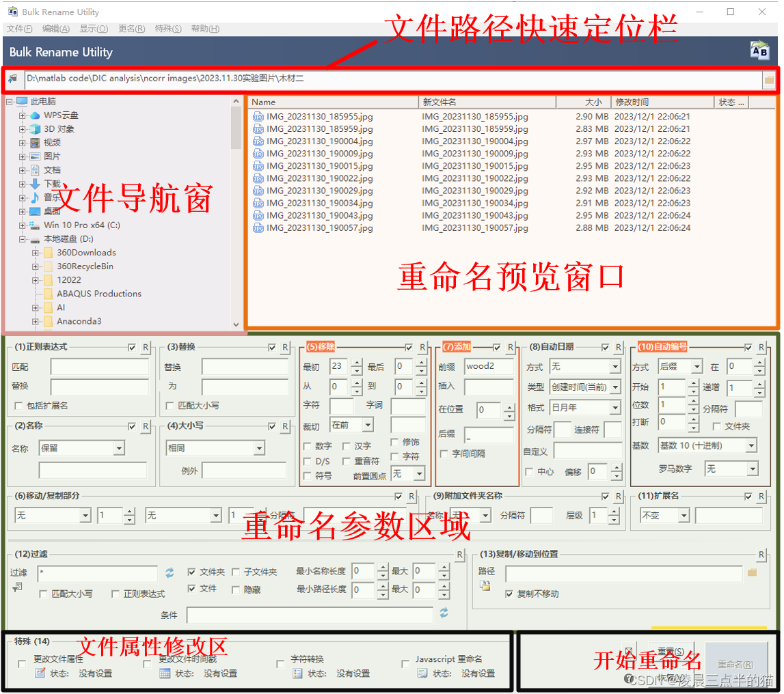Click the navigation pin icon left of path
784x694 pixels.
click(x=13, y=79)
